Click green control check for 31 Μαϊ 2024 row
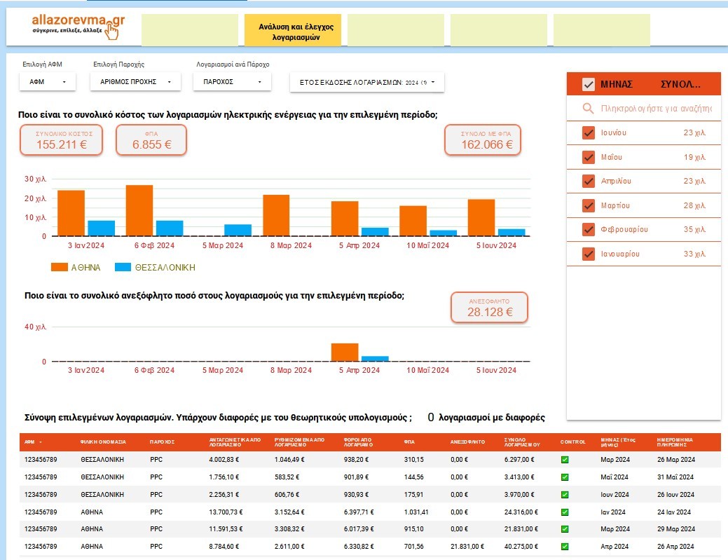The height and width of the screenshot is (560, 728). (565, 478)
